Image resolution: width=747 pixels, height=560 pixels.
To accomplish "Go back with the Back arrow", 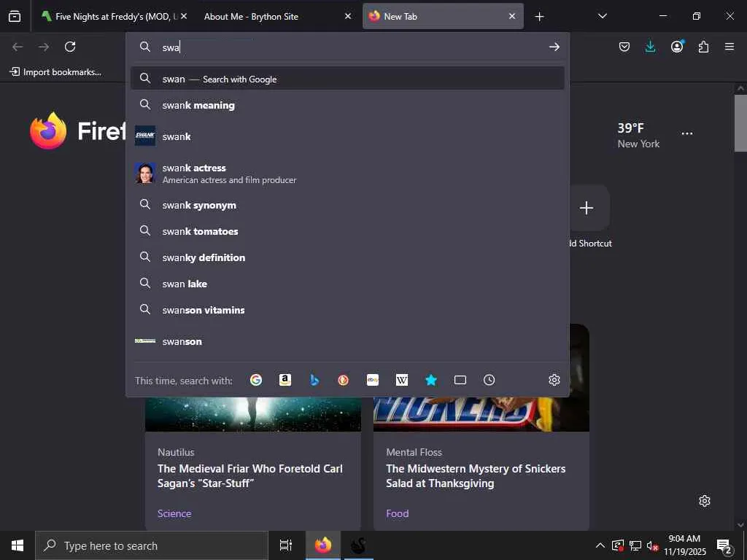I will 18,47.
